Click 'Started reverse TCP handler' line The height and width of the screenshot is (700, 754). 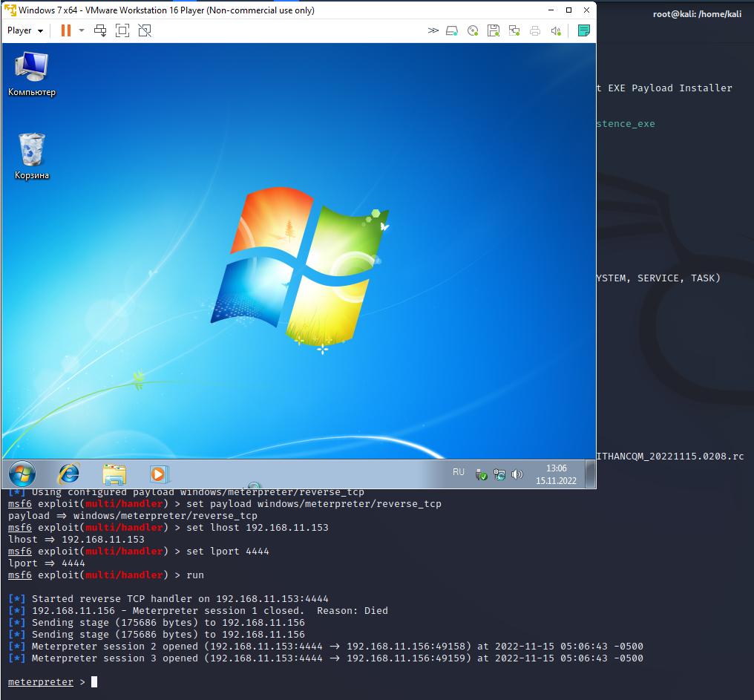pos(168,599)
